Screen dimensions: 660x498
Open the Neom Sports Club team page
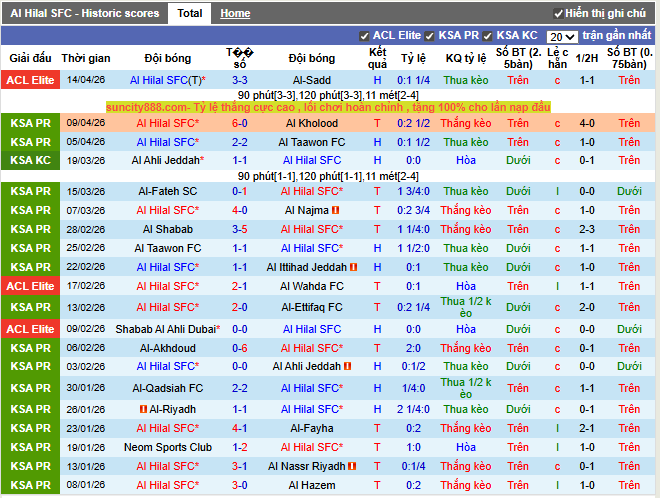[170, 447]
